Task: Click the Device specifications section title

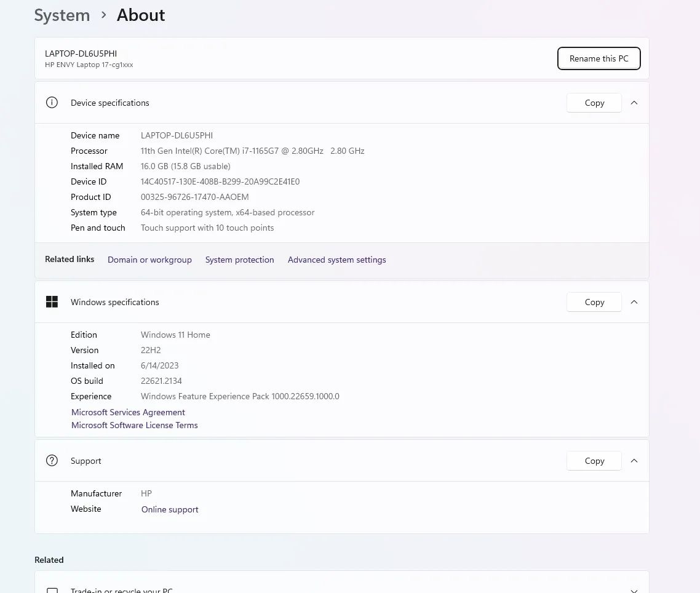Action: (x=110, y=103)
